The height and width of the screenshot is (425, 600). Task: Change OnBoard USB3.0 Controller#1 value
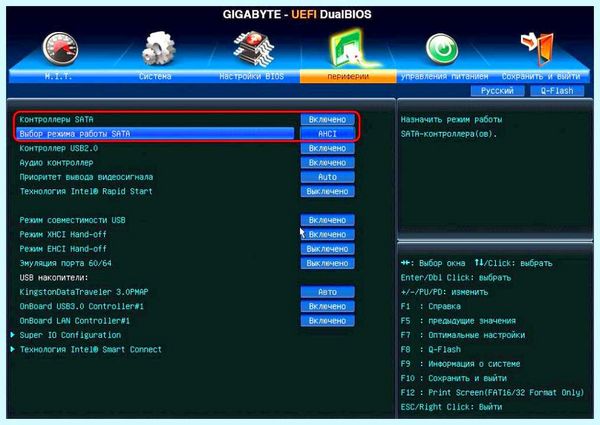tap(327, 306)
